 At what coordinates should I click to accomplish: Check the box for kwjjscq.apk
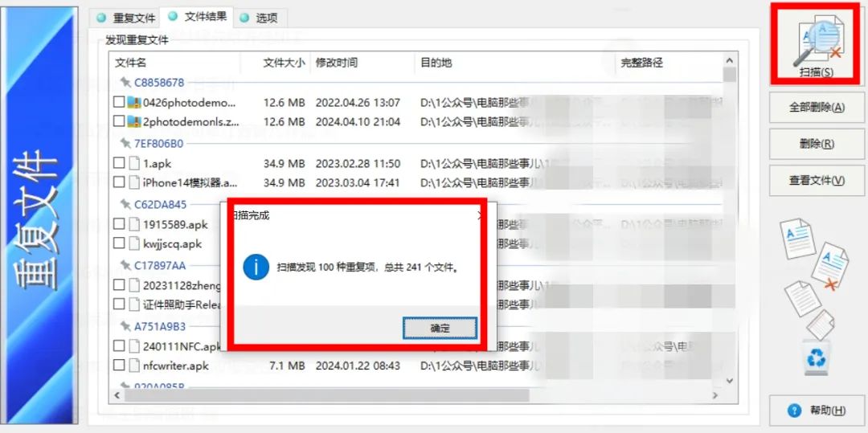[x=118, y=243]
